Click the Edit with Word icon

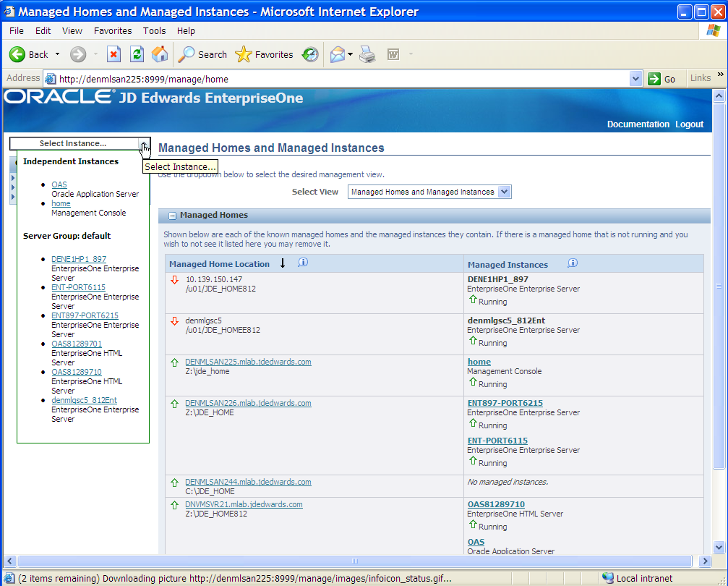tap(393, 54)
